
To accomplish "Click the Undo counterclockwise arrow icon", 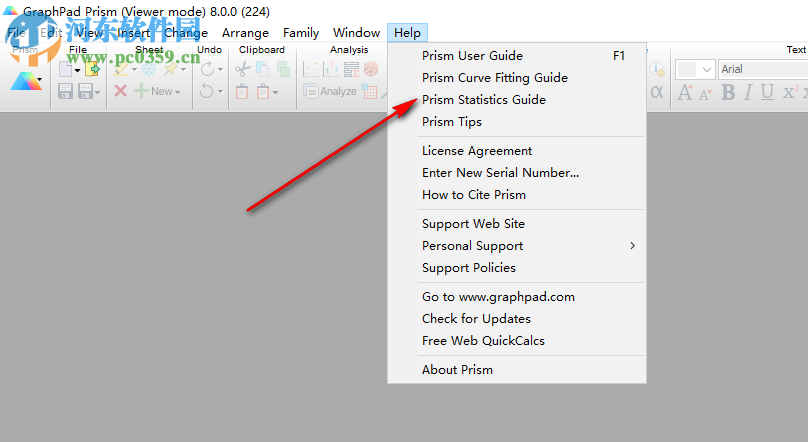I will coord(207,91).
